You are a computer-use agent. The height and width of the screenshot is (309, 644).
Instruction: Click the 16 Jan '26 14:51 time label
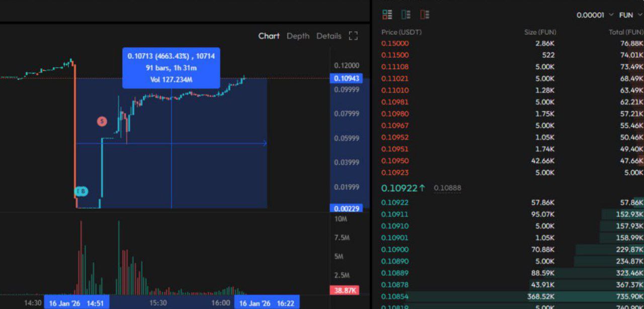[x=76, y=303]
